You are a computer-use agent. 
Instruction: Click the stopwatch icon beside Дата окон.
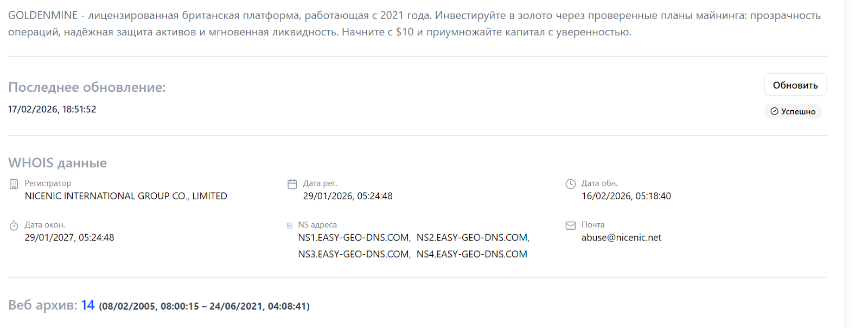14,225
